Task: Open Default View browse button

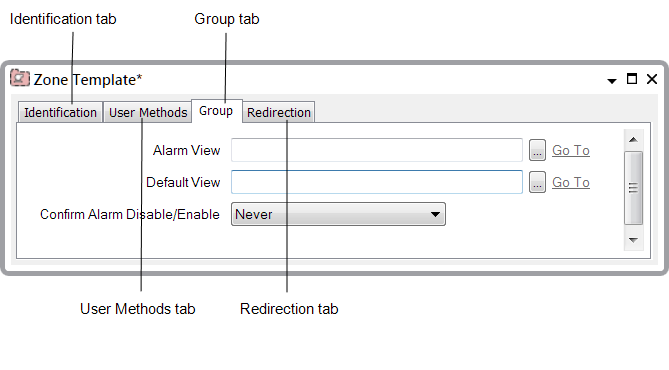Action: pyautogui.click(x=537, y=182)
